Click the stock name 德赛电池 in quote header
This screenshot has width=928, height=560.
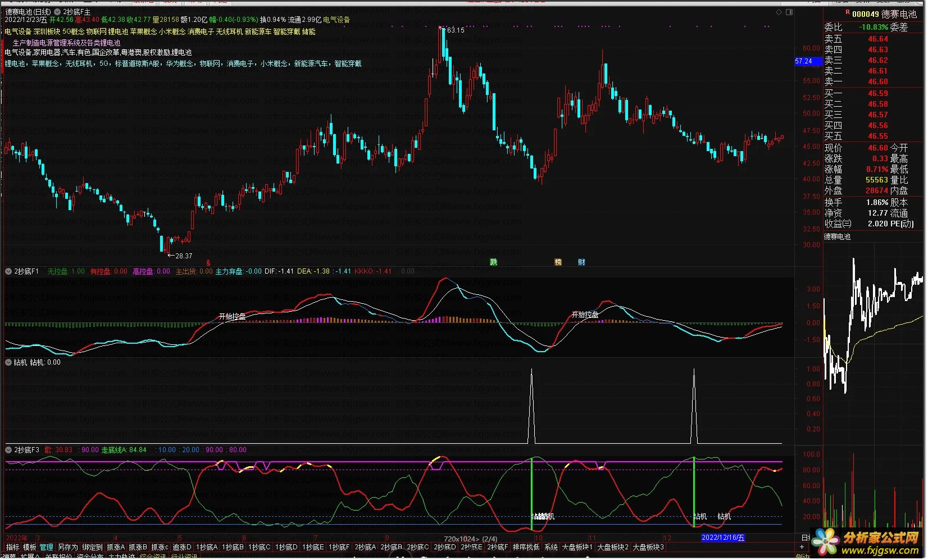click(x=899, y=14)
